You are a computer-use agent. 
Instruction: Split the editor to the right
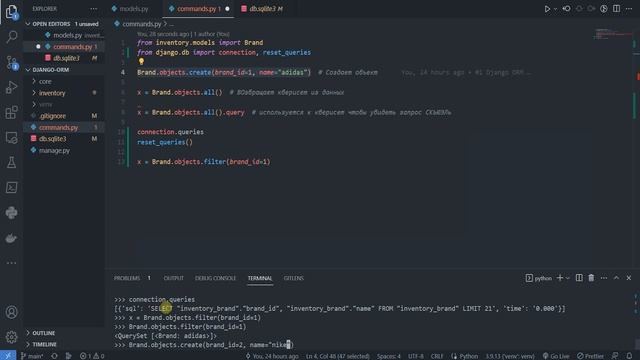616,9
